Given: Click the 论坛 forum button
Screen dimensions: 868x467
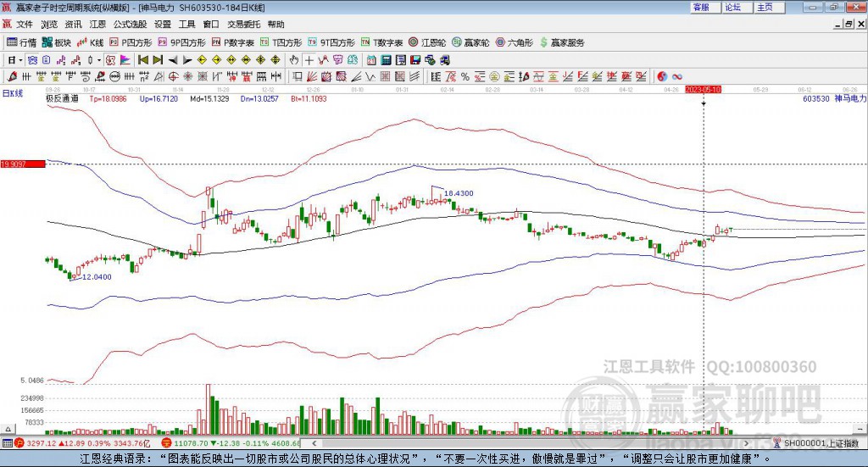Looking at the screenshot, I should [737, 7].
